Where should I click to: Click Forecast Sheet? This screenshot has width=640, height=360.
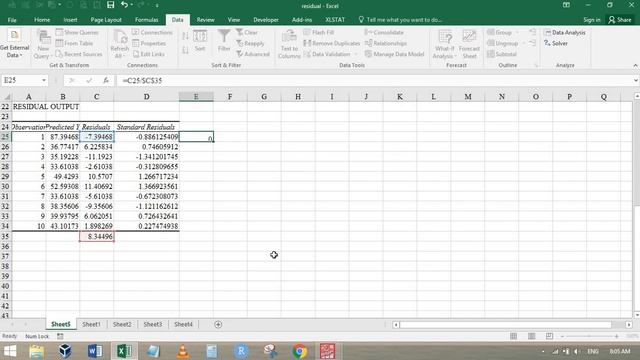469,44
